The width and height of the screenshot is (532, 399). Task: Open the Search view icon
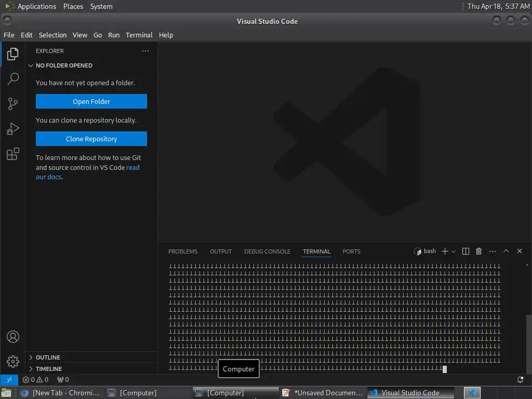[x=12, y=79]
